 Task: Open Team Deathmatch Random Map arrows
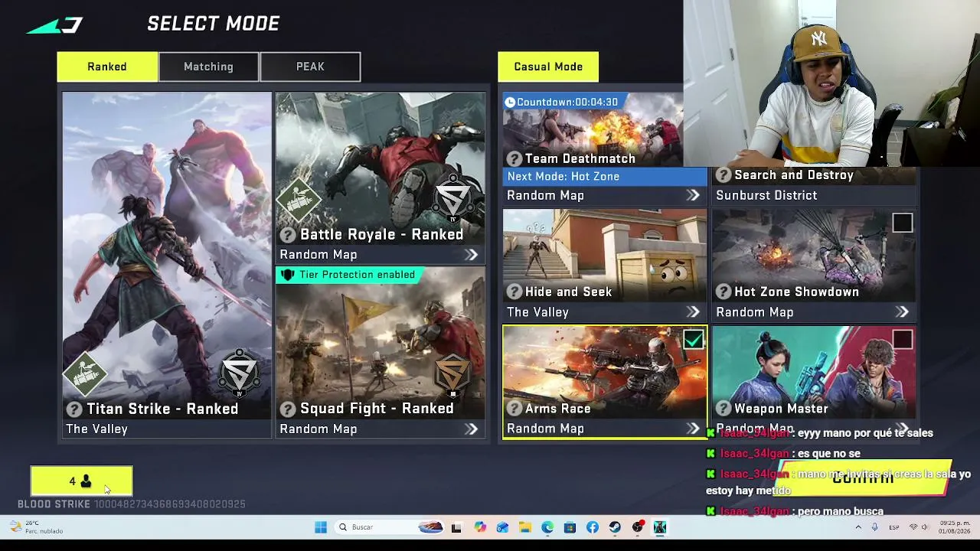(693, 196)
